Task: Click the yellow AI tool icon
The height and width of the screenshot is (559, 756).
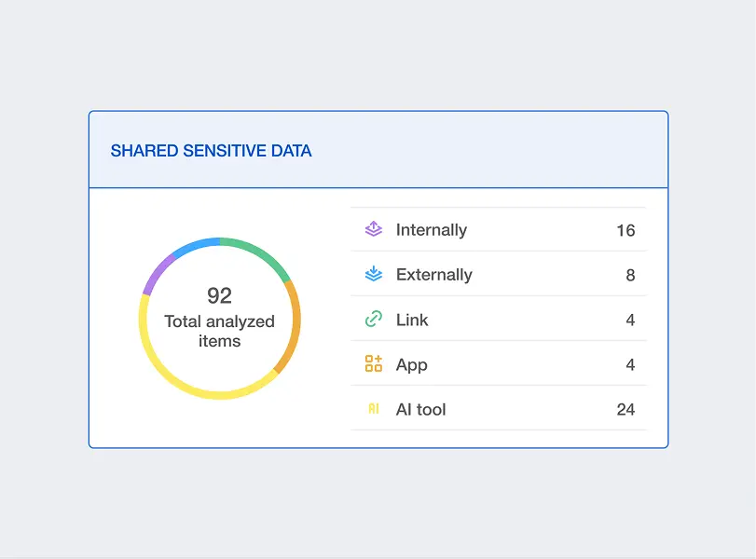Action: coord(374,409)
